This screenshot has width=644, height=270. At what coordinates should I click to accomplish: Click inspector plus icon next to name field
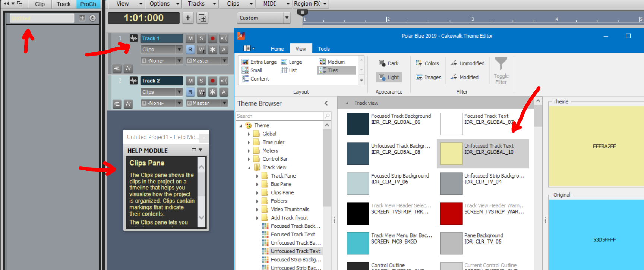(82, 18)
